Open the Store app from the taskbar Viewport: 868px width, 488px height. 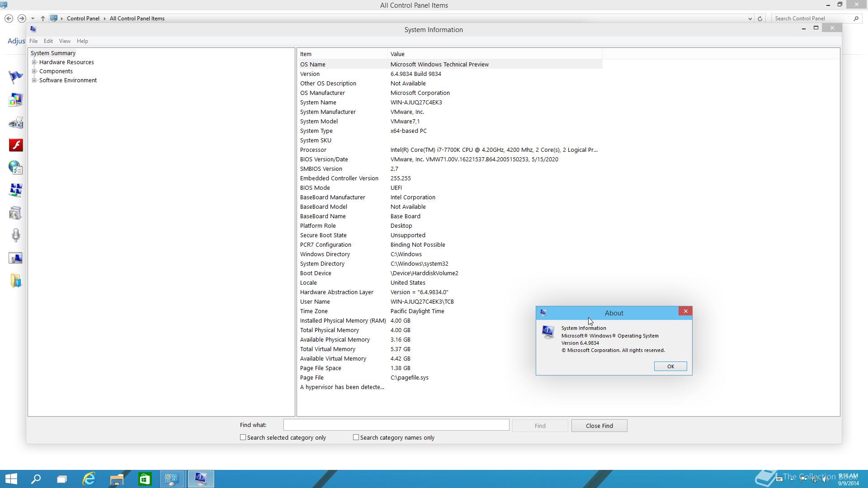145,479
